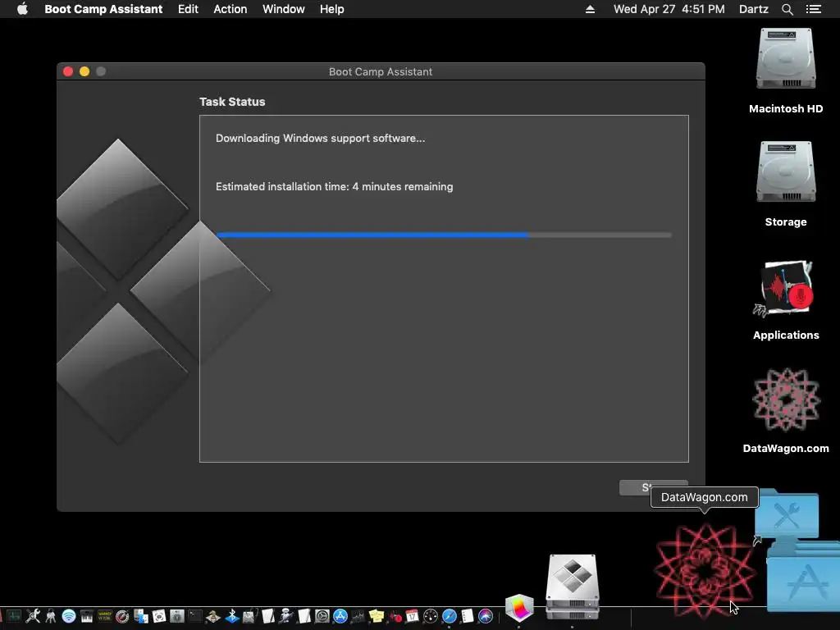Launch Automator robot icon in dock
This screenshot has width=840, height=630.
pyautogui.click(x=286, y=615)
